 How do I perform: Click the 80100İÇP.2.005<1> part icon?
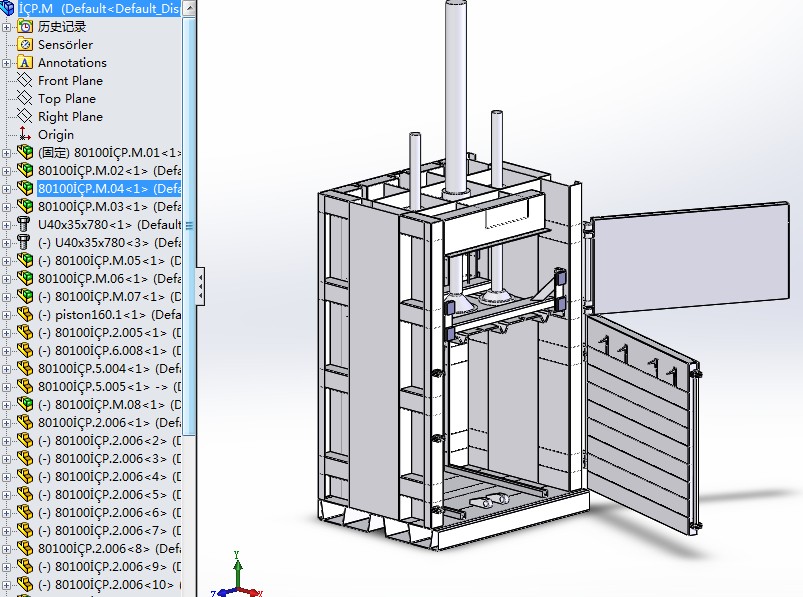pyautogui.click(x=25, y=332)
